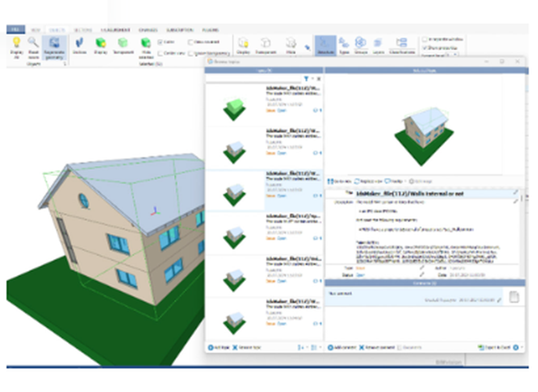Click the Hide selected cube icon
Viewport: 538px width, 392px height.
click(x=146, y=42)
